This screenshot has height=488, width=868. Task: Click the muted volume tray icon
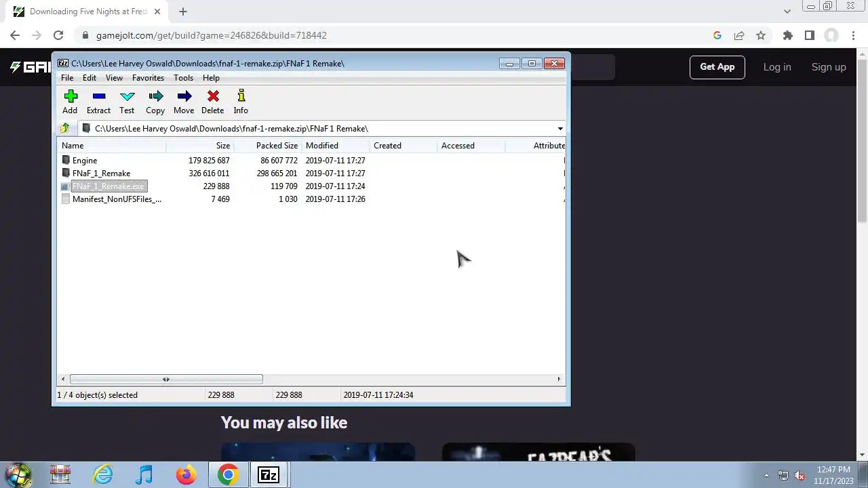[800, 476]
